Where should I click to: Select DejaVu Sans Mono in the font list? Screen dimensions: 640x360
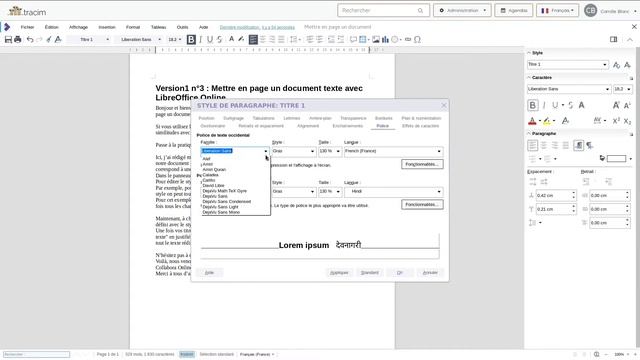(x=221, y=212)
